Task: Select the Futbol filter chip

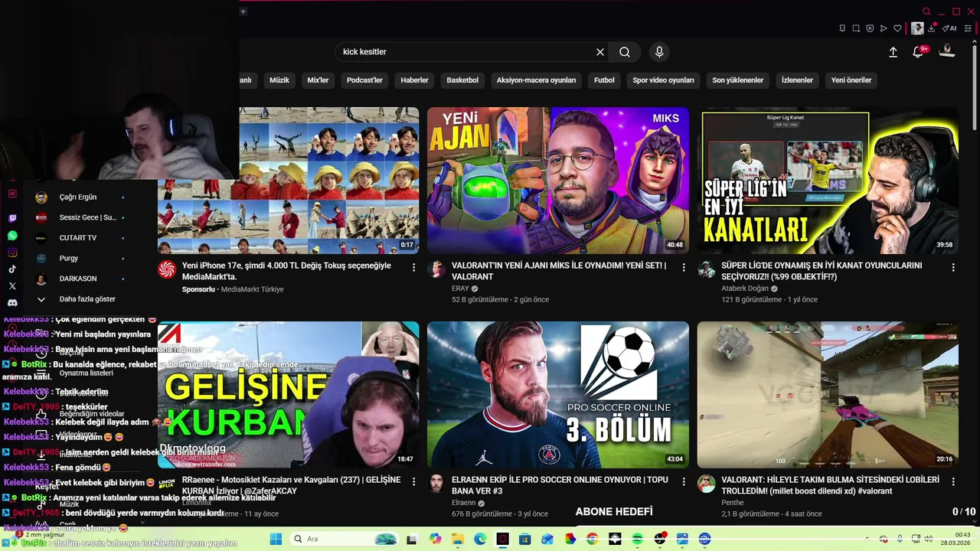Action: [x=604, y=80]
